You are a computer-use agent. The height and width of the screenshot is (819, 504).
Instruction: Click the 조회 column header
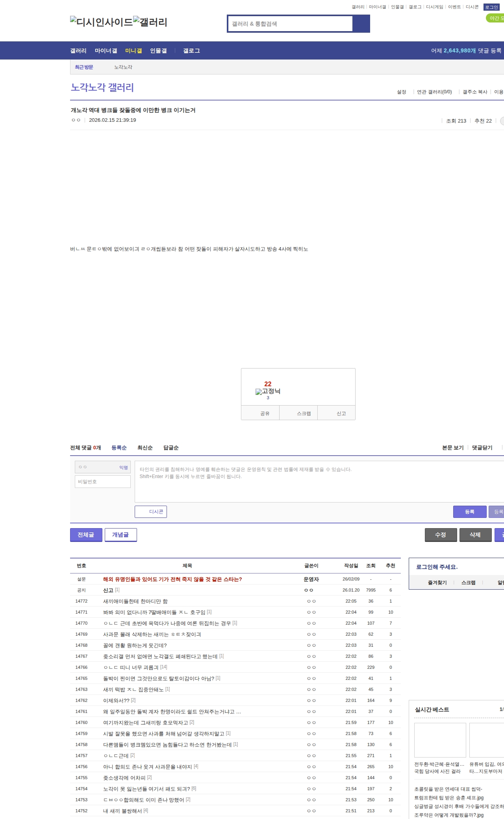coord(371,566)
